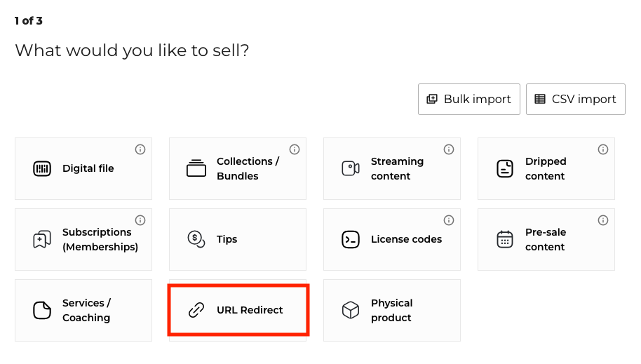Click the Pre-sale content calendar icon

pyautogui.click(x=505, y=240)
